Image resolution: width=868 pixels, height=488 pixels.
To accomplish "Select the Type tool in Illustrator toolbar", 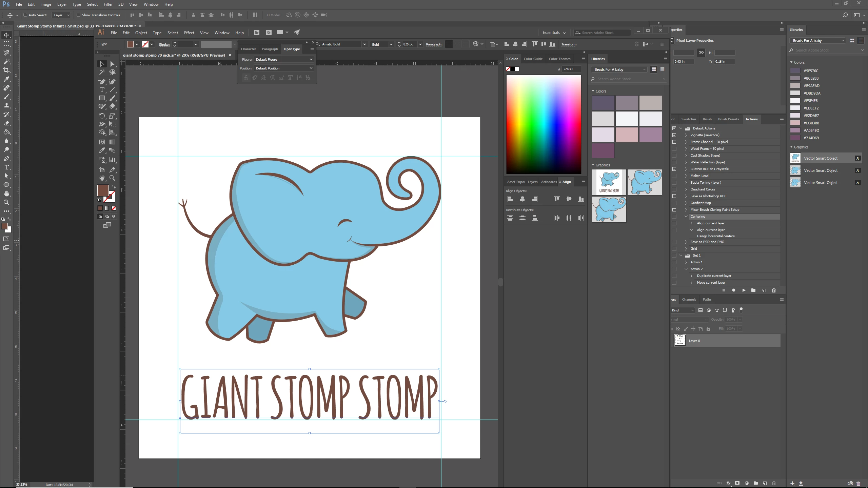I will pos(102,90).
